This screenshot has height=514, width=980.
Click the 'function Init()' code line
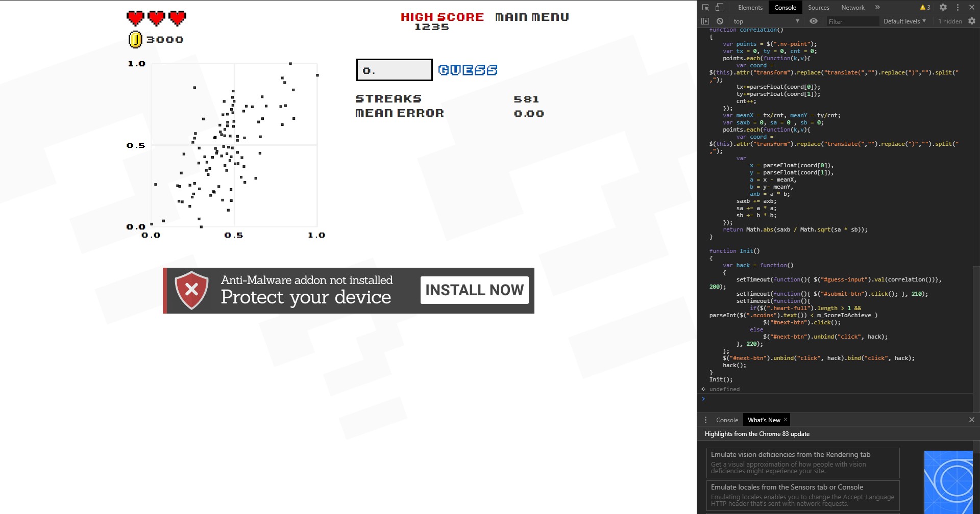[x=734, y=251]
